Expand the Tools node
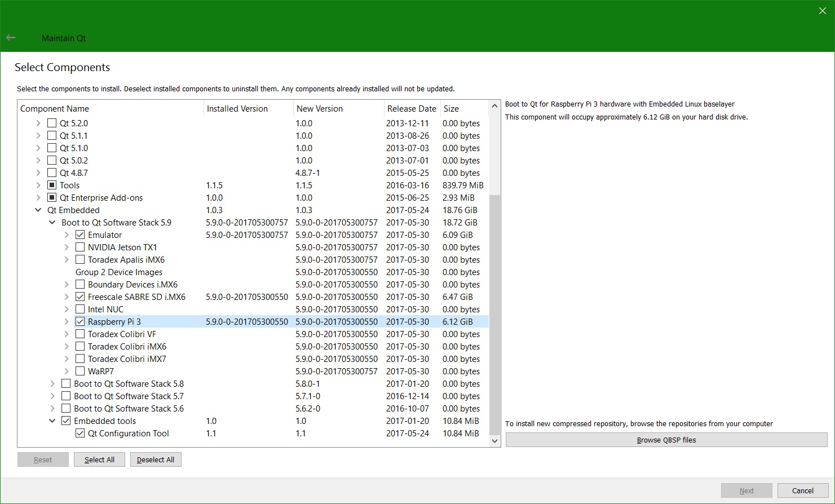835x504 pixels. (x=38, y=185)
